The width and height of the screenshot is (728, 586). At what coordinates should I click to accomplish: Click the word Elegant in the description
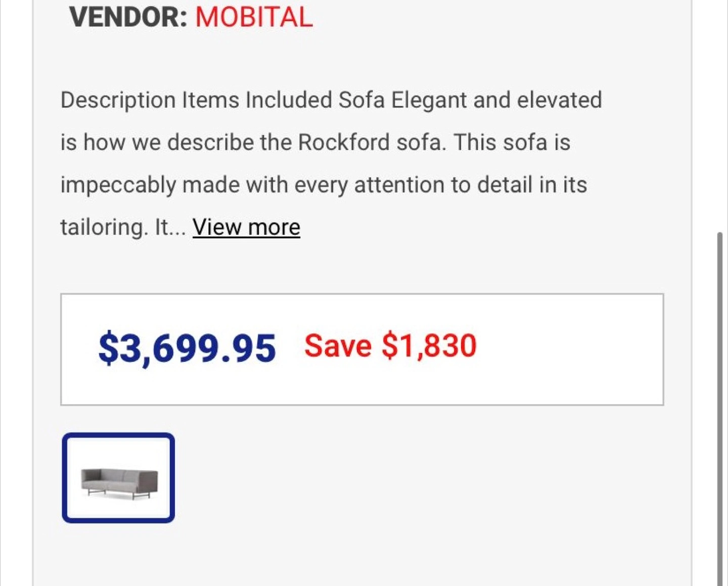click(429, 100)
